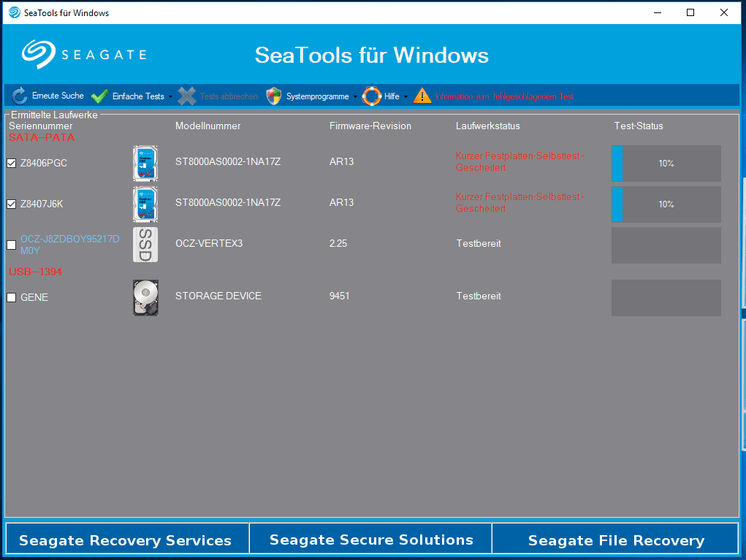
Task: Click the shield Systemprogramme icon
Action: click(x=273, y=96)
